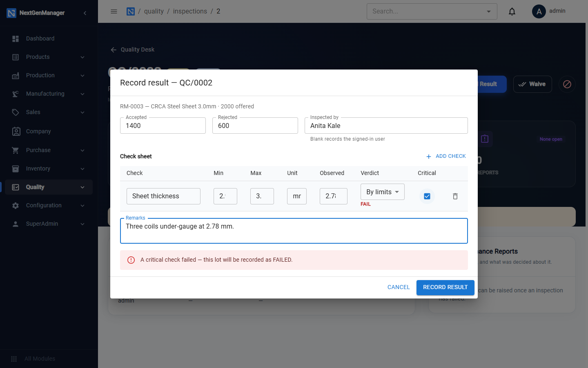Open the Inventory sidebar menu
The width and height of the screenshot is (588, 368).
tap(49, 168)
